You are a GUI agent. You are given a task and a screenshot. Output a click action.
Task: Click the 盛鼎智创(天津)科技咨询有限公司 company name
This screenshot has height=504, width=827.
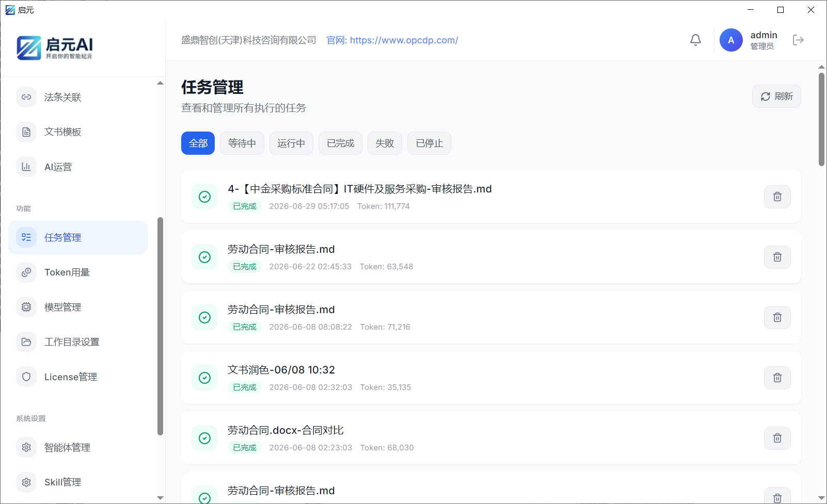tap(248, 40)
